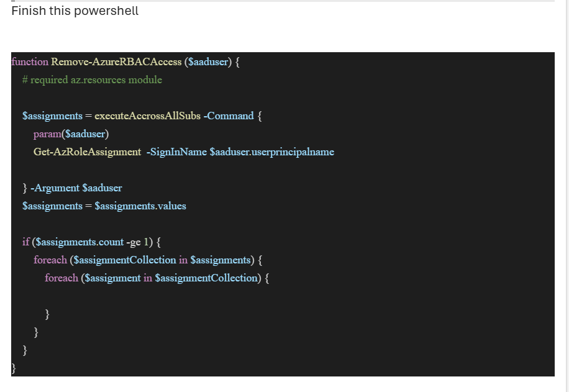Click the final closing brace of the function

14,368
